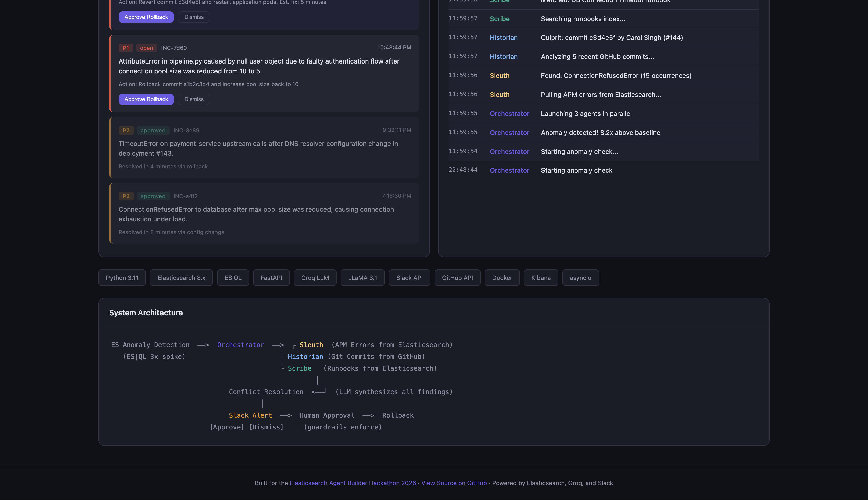Approve rollback for incident INC-7d60

click(x=146, y=99)
